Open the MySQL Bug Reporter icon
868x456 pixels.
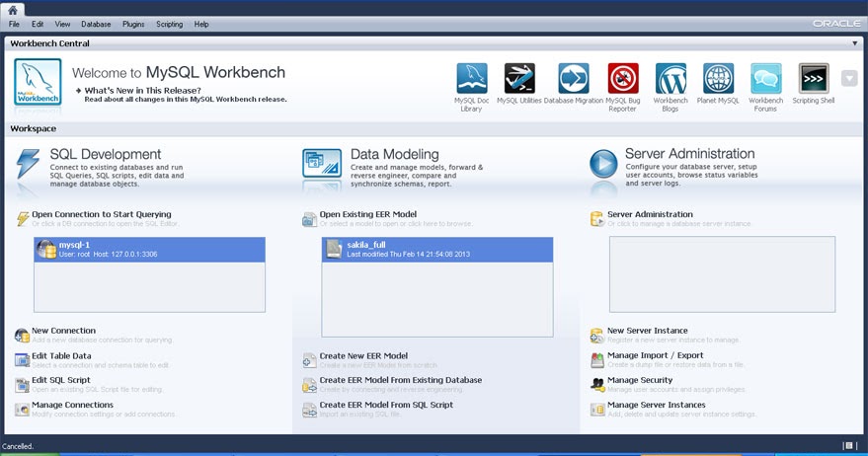click(x=623, y=79)
